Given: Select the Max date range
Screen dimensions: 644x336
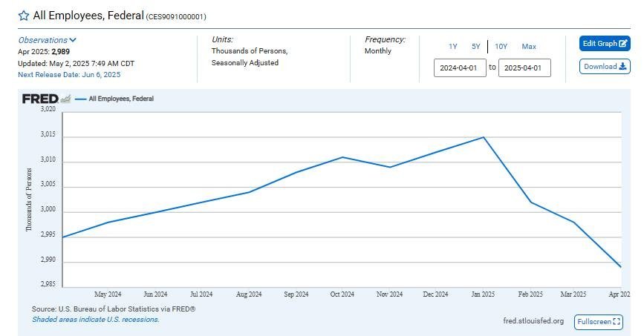Looking at the screenshot, I should [x=529, y=47].
